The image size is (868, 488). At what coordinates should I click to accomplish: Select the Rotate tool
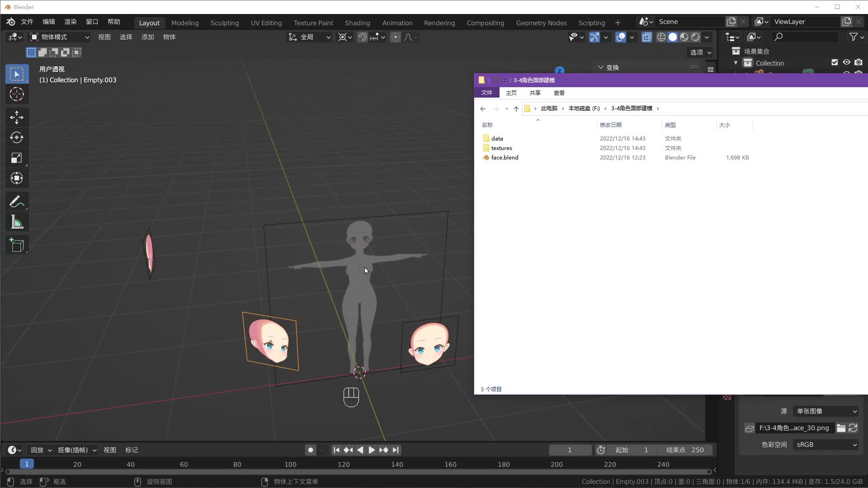pos(17,137)
